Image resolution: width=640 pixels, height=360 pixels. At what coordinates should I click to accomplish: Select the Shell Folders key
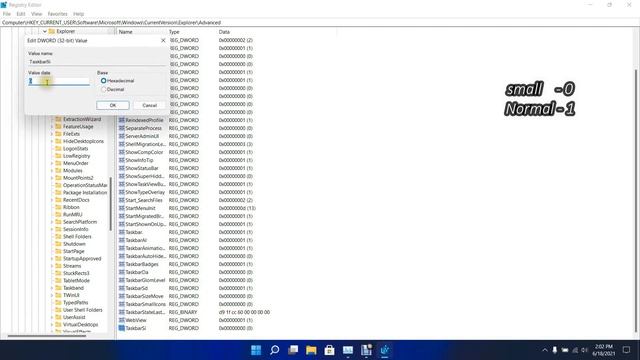click(77, 236)
